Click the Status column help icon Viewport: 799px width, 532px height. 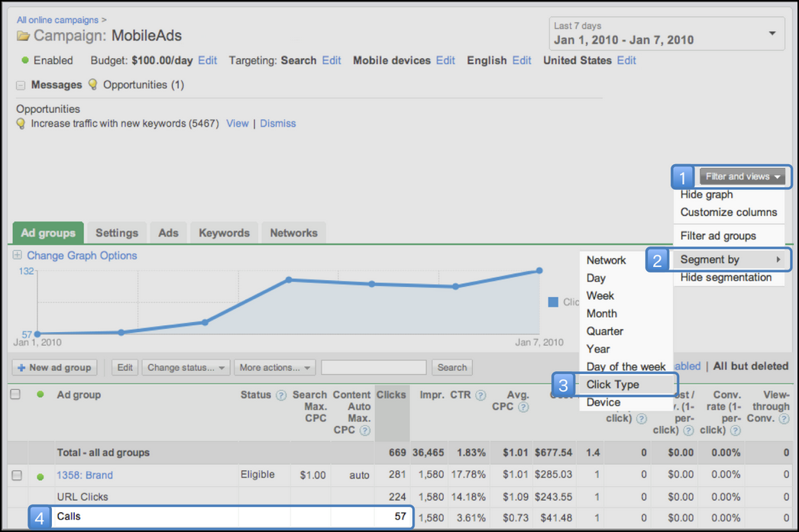(281, 395)
